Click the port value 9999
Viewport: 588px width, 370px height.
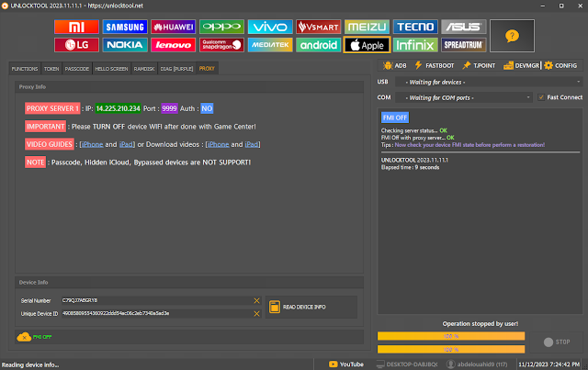[169, 108]
